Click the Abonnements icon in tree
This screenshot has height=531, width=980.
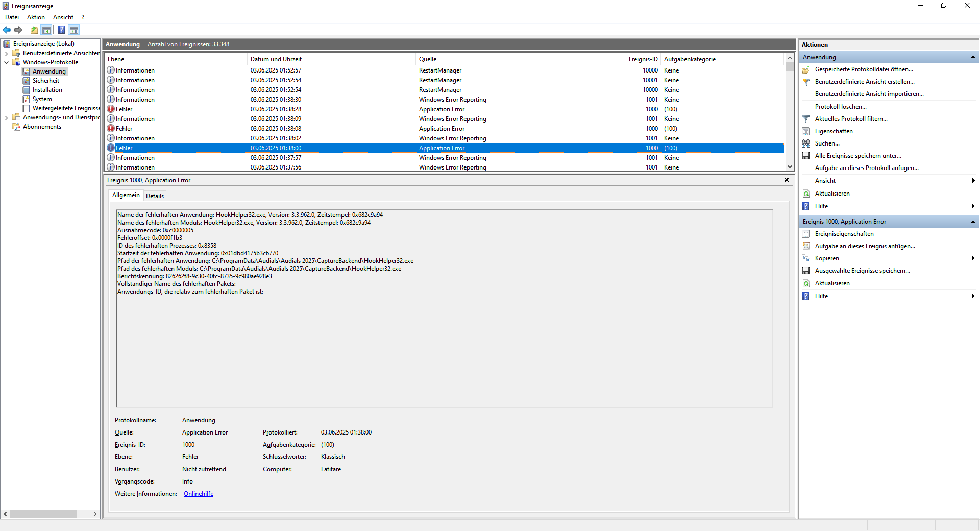(16, 127)
